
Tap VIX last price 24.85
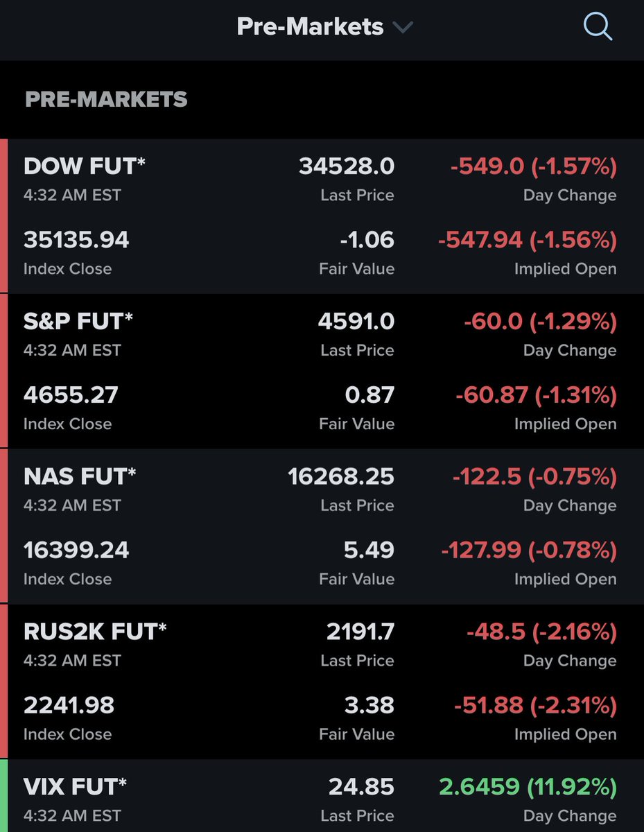tap(361, 788)
